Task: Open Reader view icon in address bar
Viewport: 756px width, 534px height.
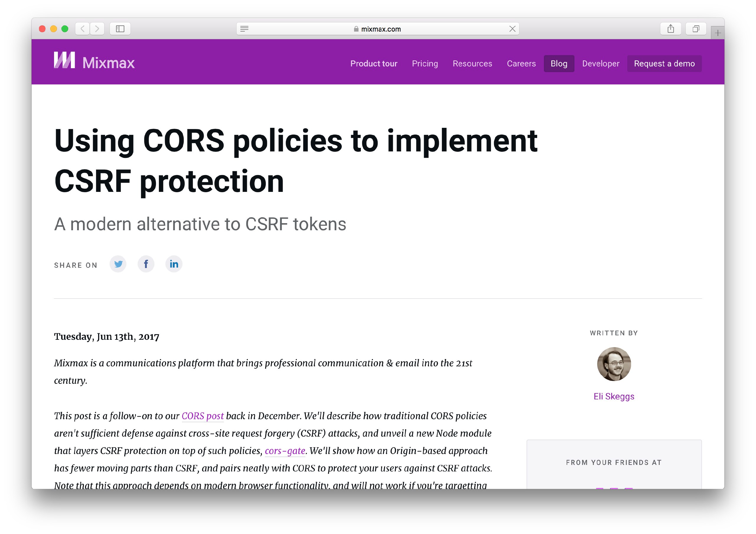Action: [x=244, y=29]
